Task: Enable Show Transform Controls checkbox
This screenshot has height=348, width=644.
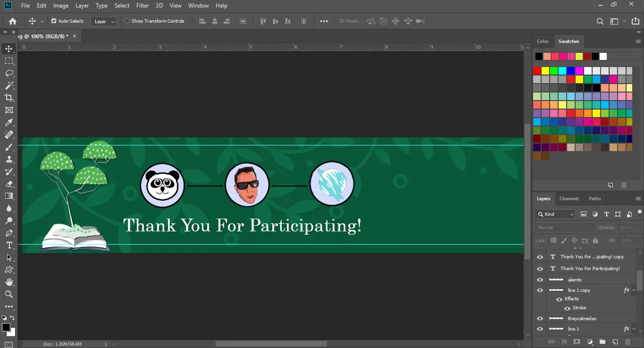Action: coord(127,21)
